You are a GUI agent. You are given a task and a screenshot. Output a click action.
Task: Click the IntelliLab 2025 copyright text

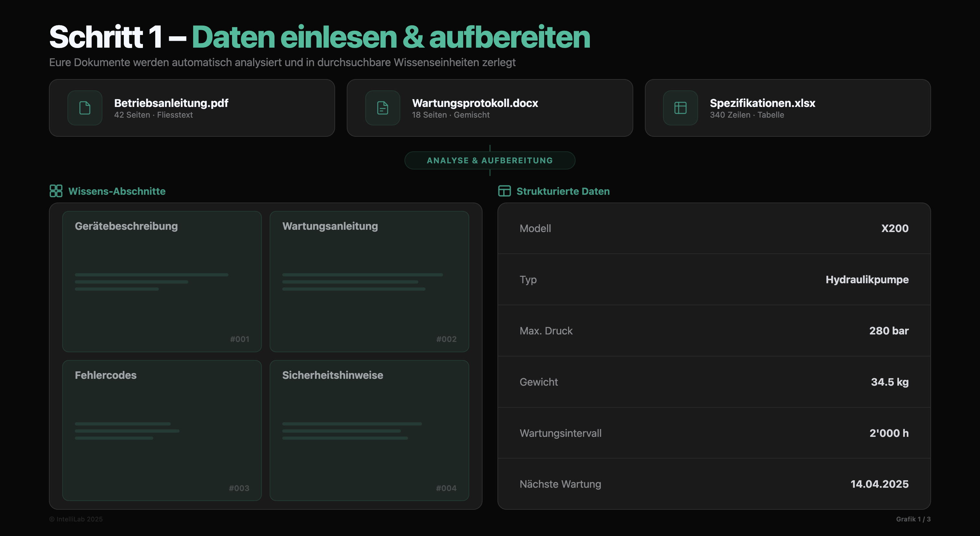coord(76,519)
